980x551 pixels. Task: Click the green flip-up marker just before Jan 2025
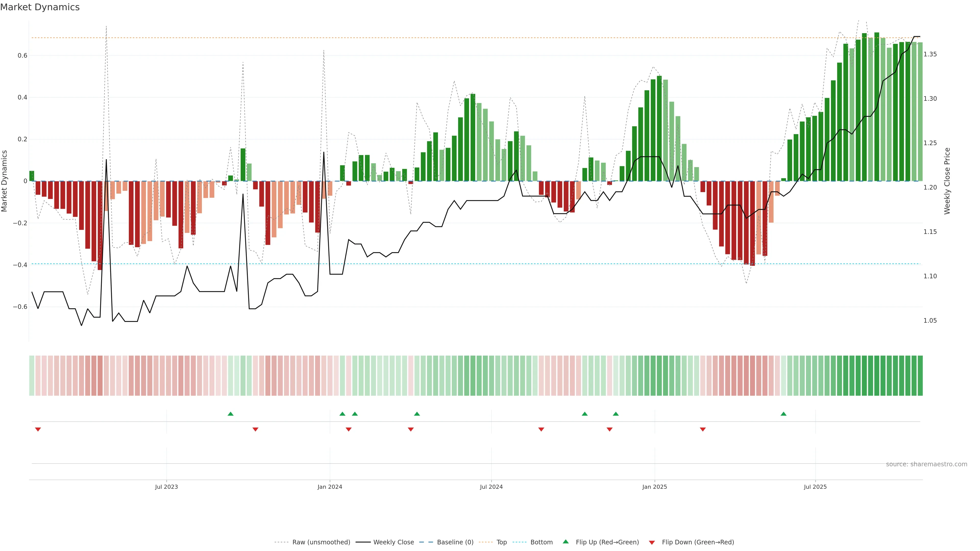616,414
